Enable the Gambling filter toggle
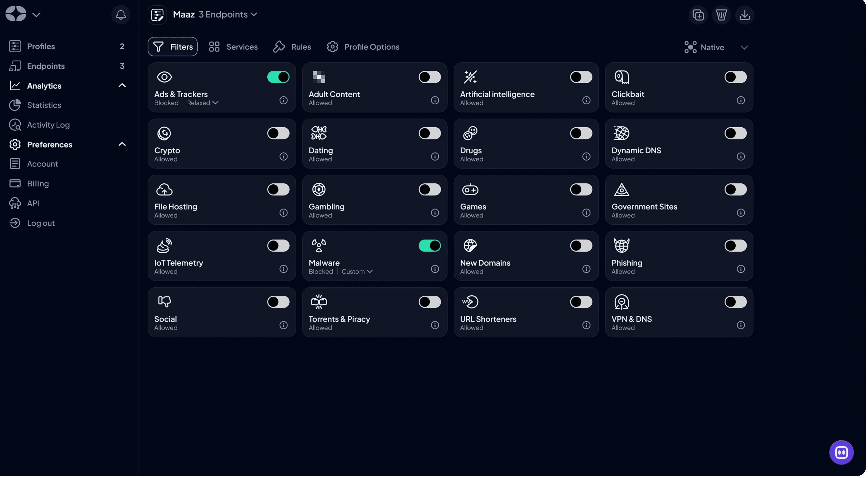The height and width of the screenshot is (478, 868). point(429,189)
